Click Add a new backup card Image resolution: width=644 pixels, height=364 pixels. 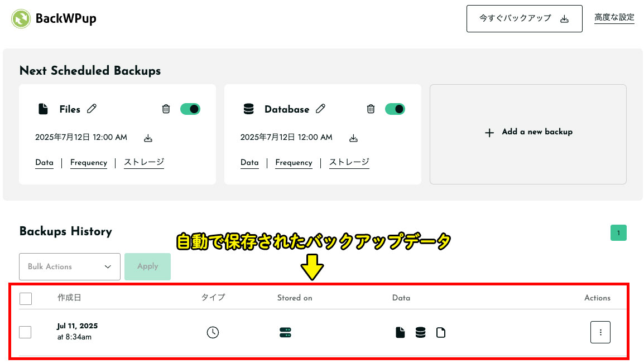[528, 134]
